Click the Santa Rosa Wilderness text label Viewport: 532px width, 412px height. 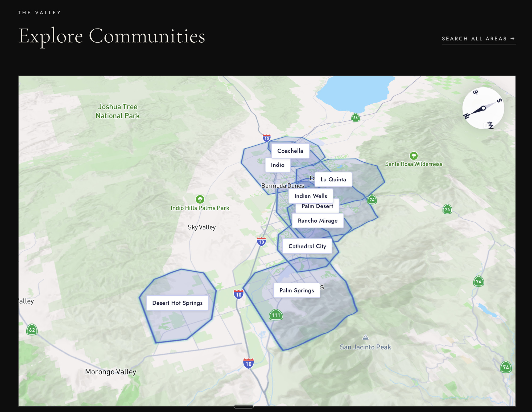414,164
